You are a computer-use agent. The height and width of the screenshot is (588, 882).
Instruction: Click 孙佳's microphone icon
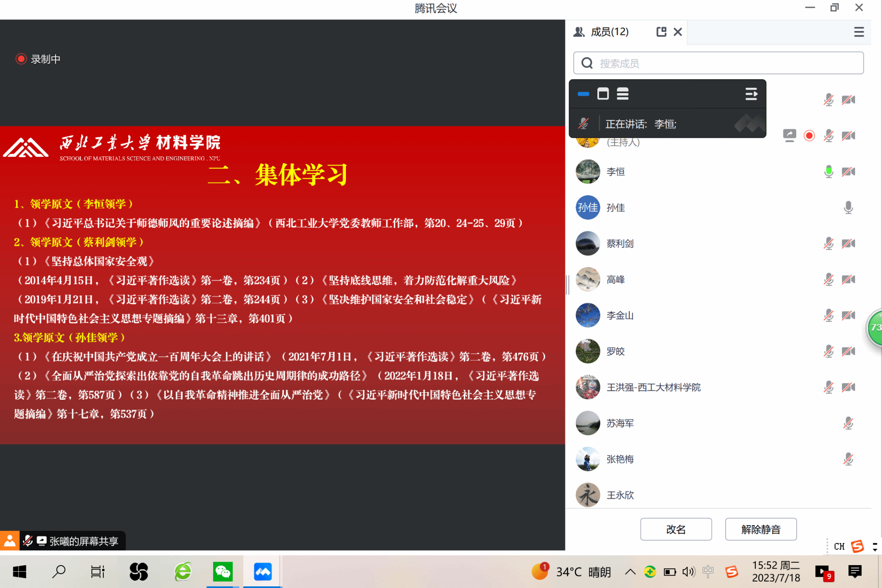(848, 208)
